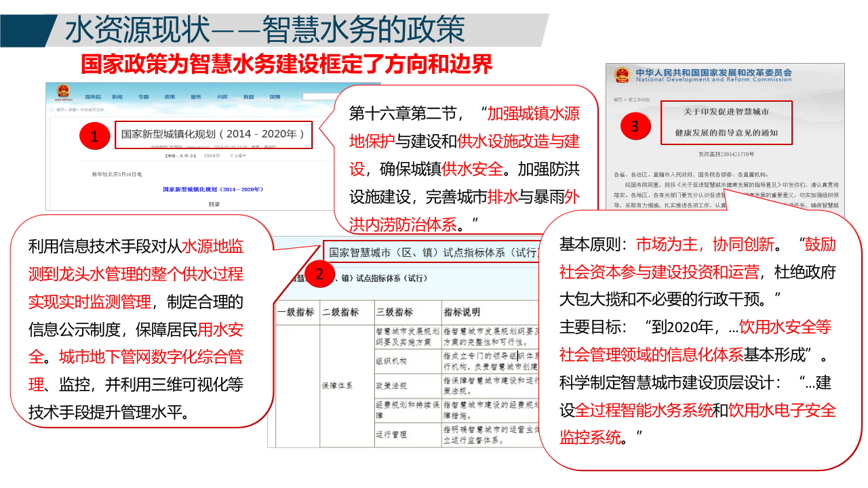Click the red circle 3 on the NDRC page
868x488 pixels.
[635, 126]
